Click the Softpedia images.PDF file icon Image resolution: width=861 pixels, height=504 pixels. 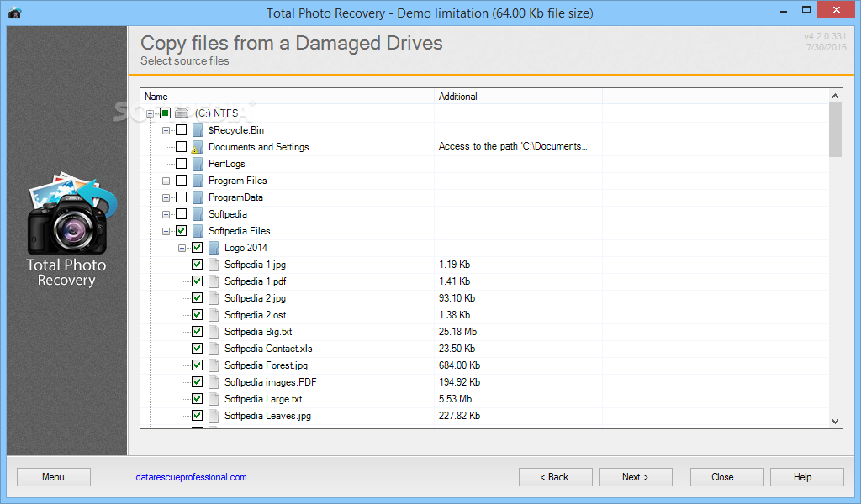tap(214, 382)
